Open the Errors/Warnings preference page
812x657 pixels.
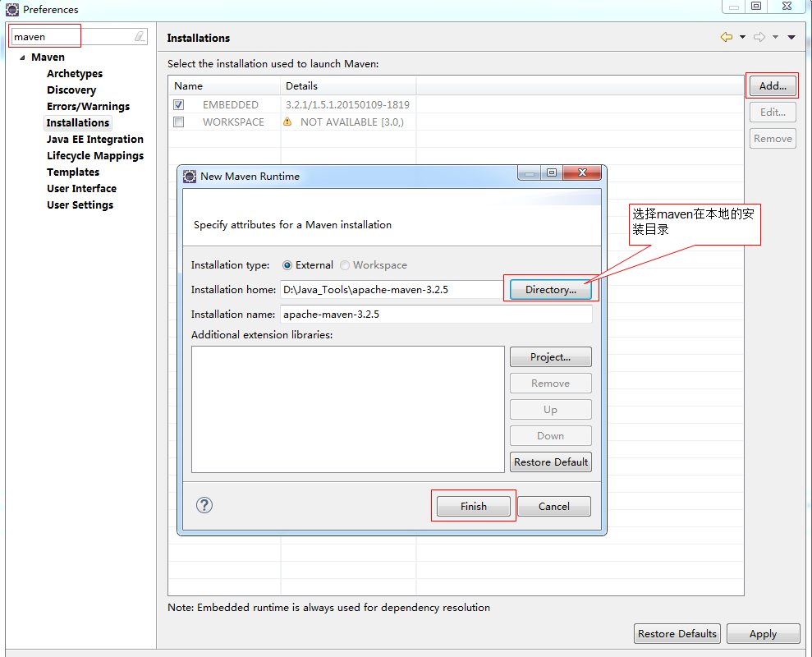88,106
